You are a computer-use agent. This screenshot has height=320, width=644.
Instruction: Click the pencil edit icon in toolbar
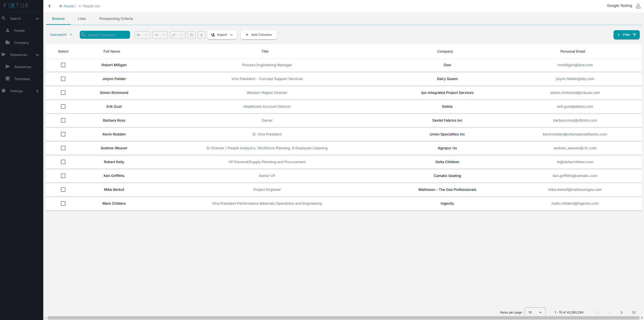click(x=174, y=35)
